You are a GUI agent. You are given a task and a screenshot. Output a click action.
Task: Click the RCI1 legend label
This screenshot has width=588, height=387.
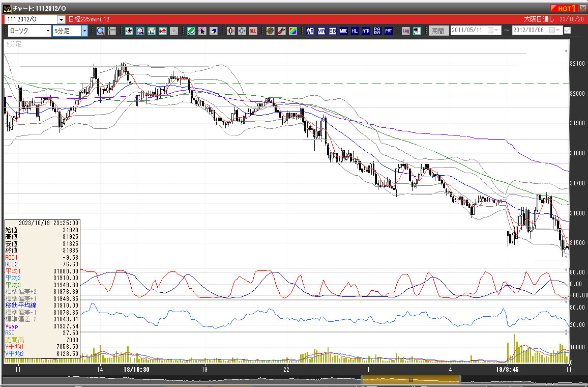(11, 258)
